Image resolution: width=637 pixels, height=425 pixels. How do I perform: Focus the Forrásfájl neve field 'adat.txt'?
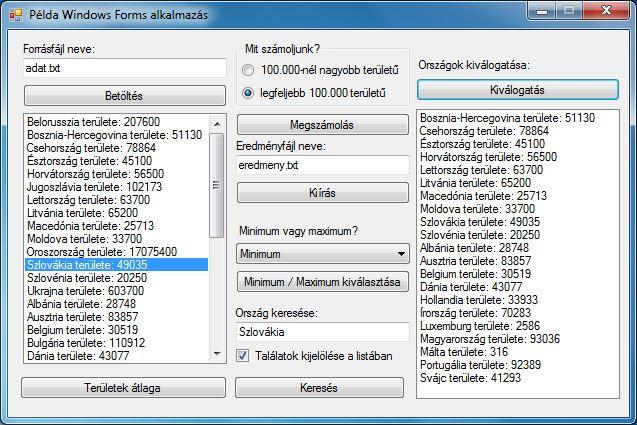point(125,68)
